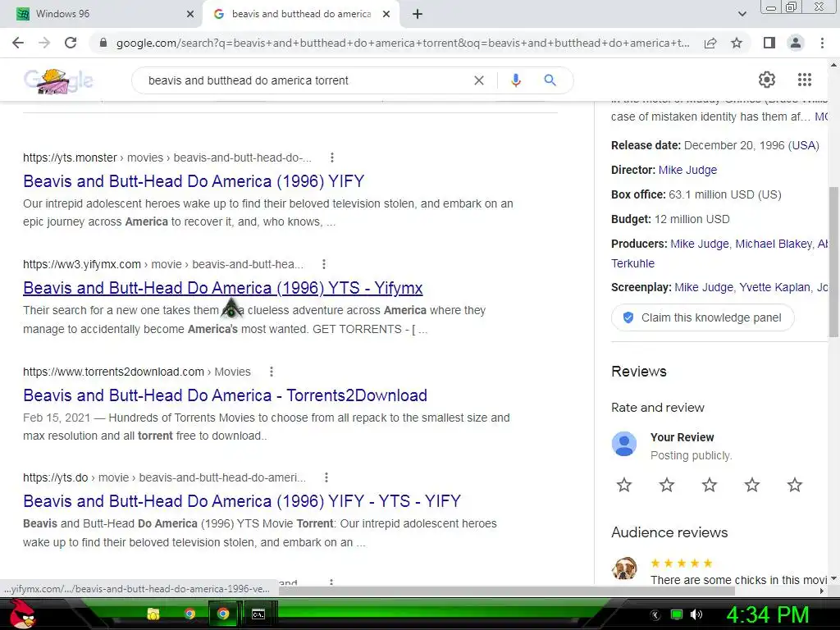The height and width of the screenshot is (630, 840).
Task: Switch to the Windows 96 tab
Action: (107, 14)
